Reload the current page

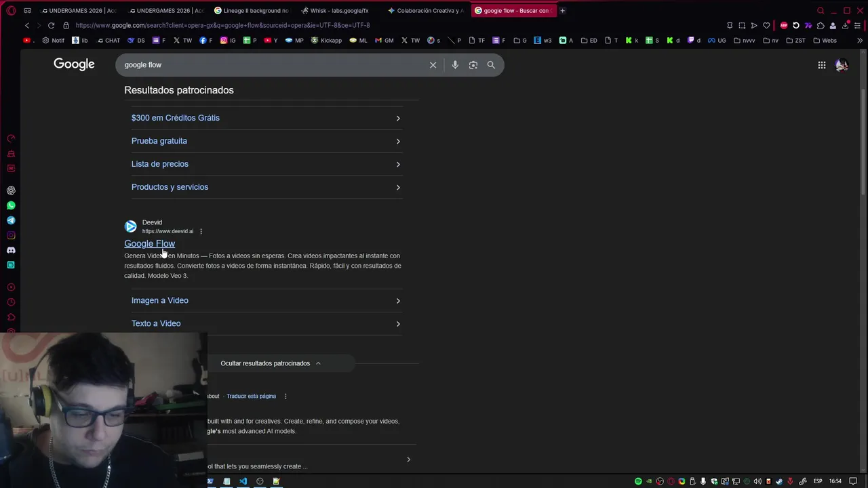(x=51, y=25)
